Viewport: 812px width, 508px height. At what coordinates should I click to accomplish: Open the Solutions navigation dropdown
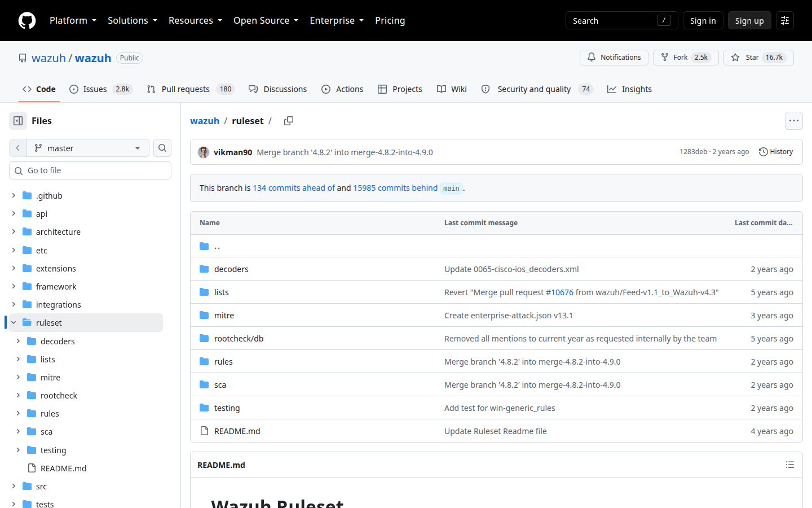tap(133, 20)
